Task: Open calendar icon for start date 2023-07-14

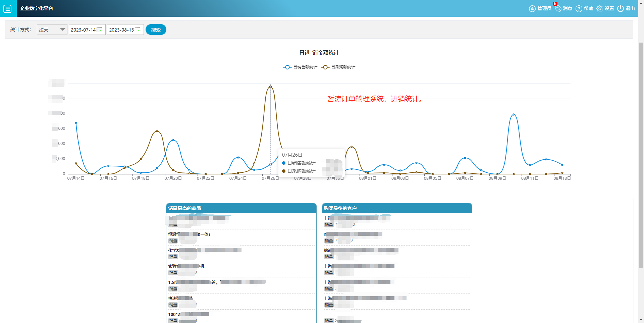Action: 100,30
